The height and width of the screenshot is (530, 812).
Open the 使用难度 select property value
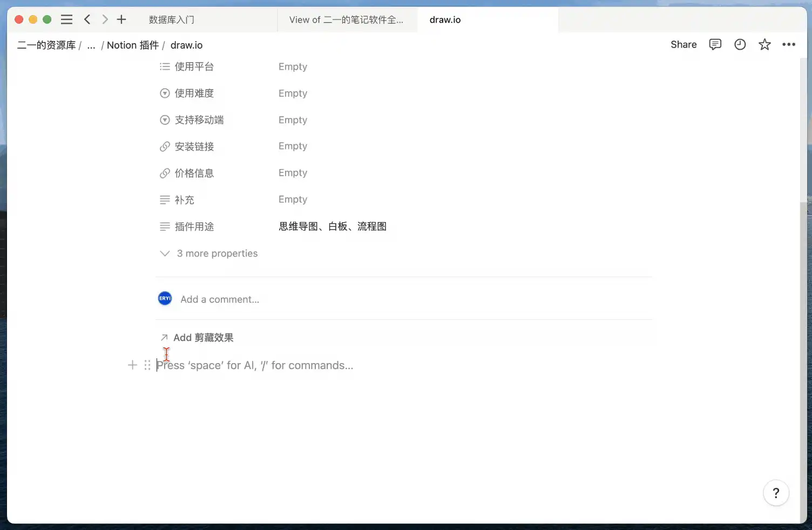pos(293,93)
